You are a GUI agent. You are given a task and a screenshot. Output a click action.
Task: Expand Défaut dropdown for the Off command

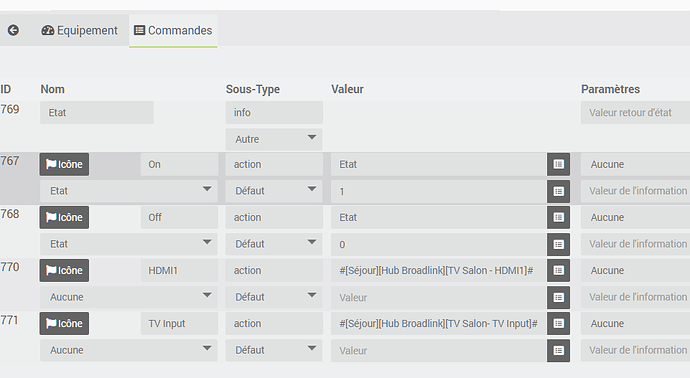click(x=274, y=244)
